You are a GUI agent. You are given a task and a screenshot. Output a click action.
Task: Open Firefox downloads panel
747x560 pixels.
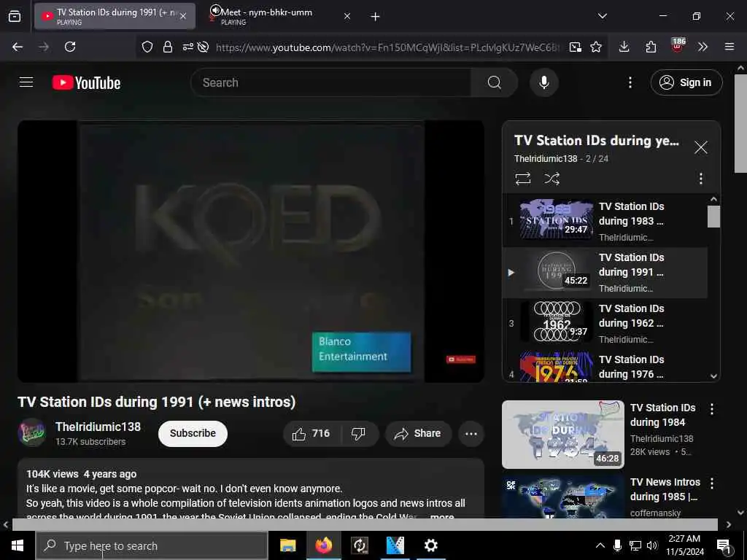coord(624,47)
